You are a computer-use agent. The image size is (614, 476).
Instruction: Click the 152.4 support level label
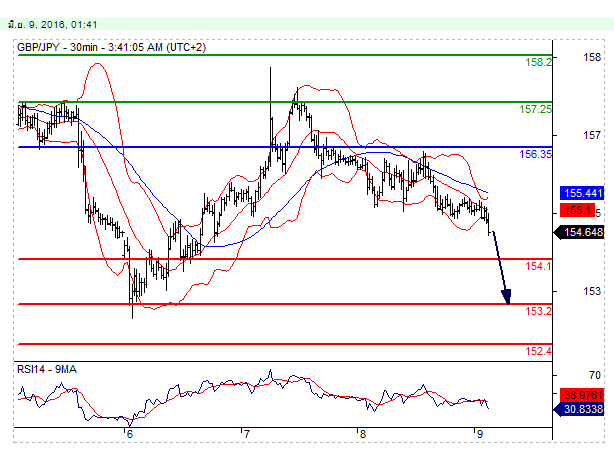pos(538,351)
